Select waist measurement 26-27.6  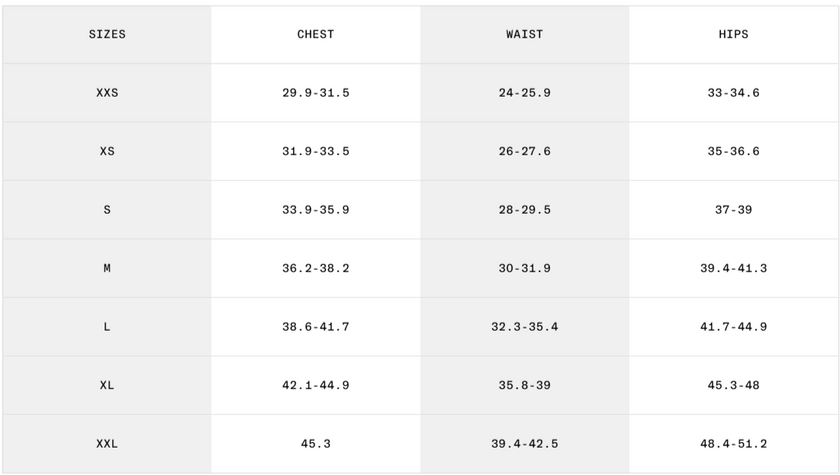[525, 152]
